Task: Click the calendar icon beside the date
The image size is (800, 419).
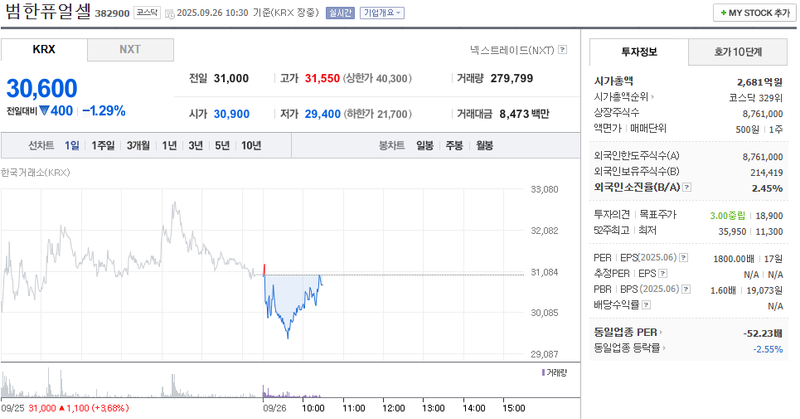Action: pos(170,13)
